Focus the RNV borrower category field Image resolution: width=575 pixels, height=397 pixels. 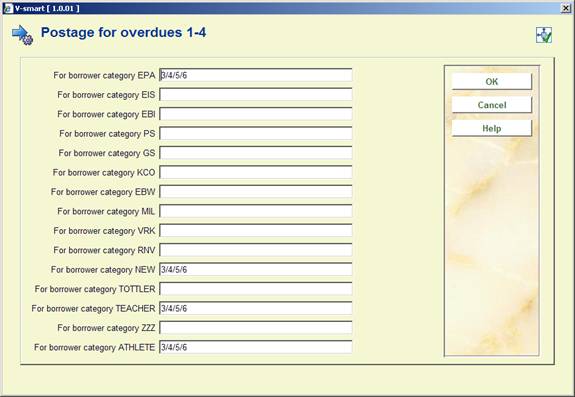click(x=256, y=250)
